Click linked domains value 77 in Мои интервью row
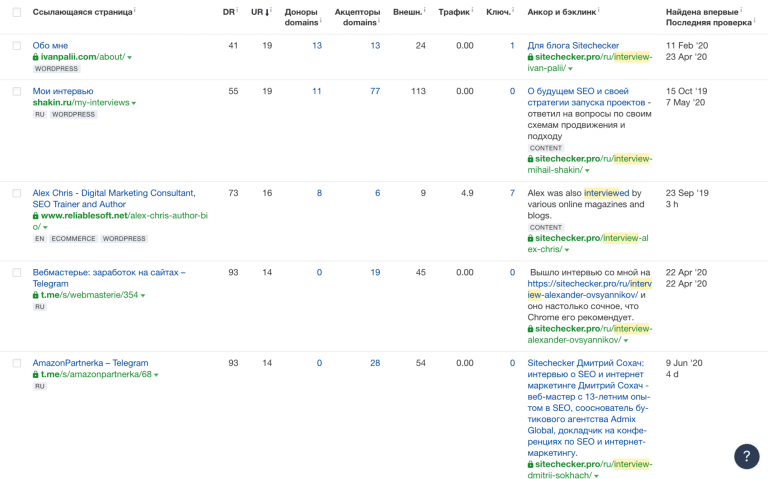 pos(375,91)
